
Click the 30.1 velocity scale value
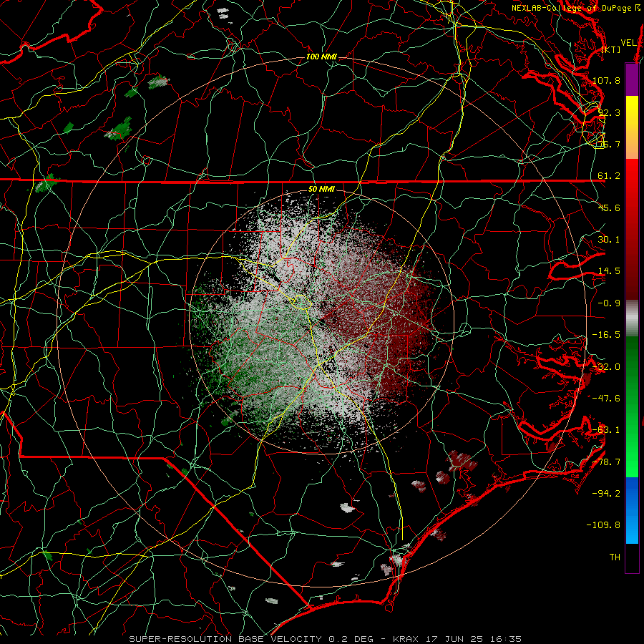point(609,240)
